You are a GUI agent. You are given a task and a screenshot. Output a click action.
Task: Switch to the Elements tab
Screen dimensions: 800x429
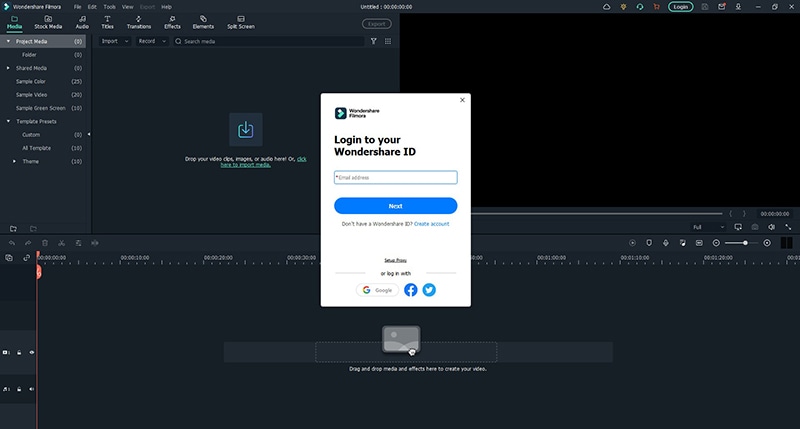tap(203, 22)
